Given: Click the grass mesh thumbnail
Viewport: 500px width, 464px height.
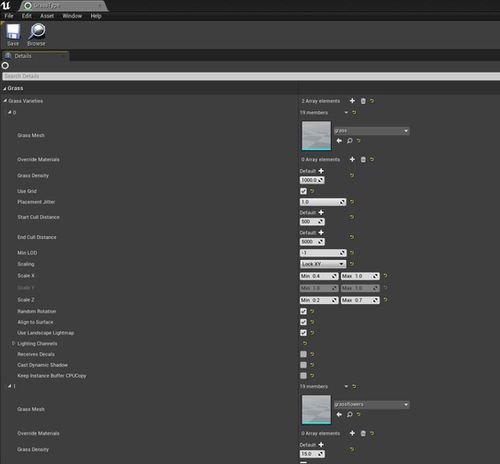Looking at the screenshot, I should (316, 136).
